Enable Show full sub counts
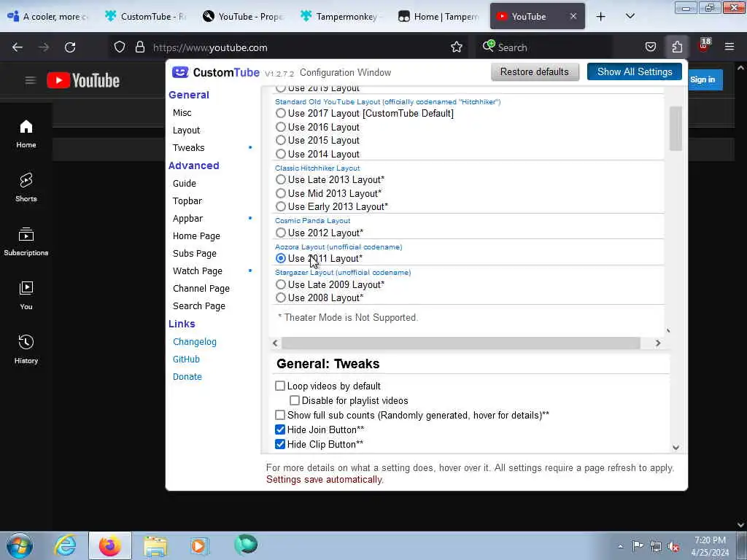Image resolution: width=747 pixels, height=560 pixels. coord(280,415)
